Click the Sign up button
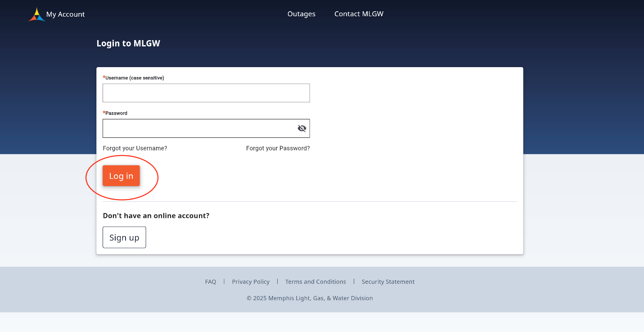 (124, 237)
